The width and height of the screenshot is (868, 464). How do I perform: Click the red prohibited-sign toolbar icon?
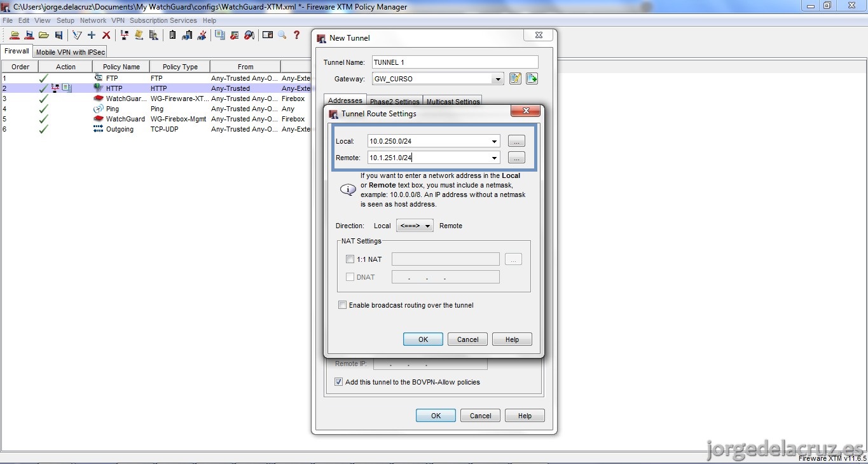249,36
